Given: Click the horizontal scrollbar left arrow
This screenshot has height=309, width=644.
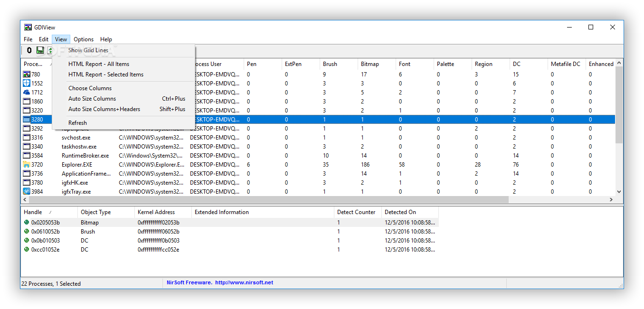Looking at the screenshot, I should click(25, 200).
